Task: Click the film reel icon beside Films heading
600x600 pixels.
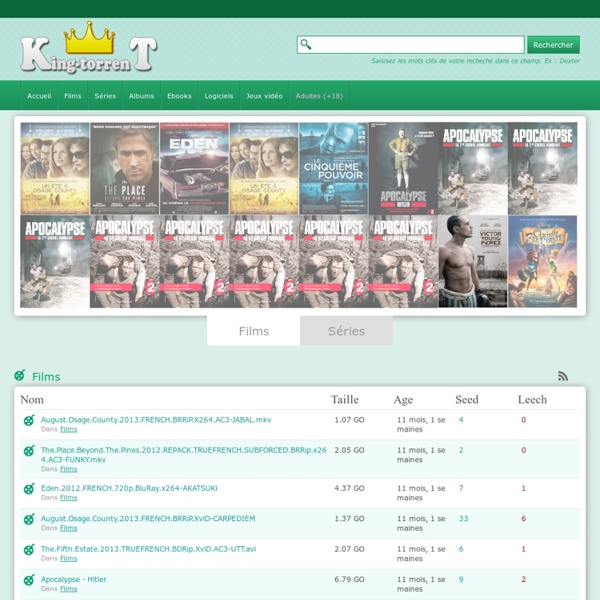Action: click(x=20, y=375)
